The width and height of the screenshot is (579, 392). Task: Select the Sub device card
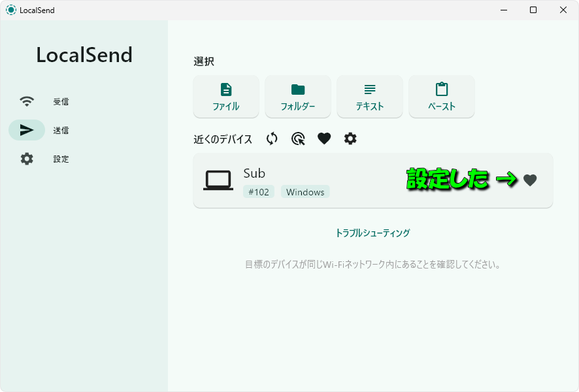[x=373, y=180]
